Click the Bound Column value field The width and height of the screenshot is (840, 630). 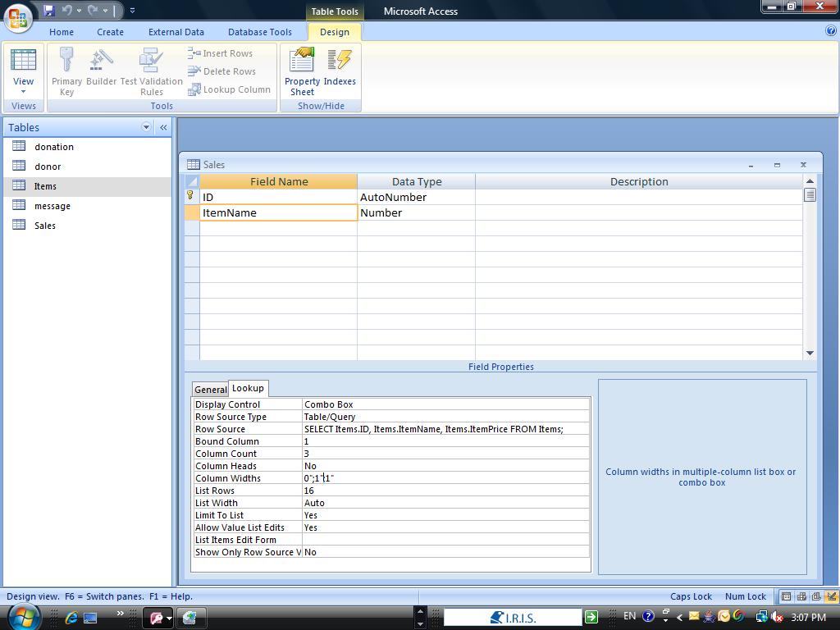point(445,441)
